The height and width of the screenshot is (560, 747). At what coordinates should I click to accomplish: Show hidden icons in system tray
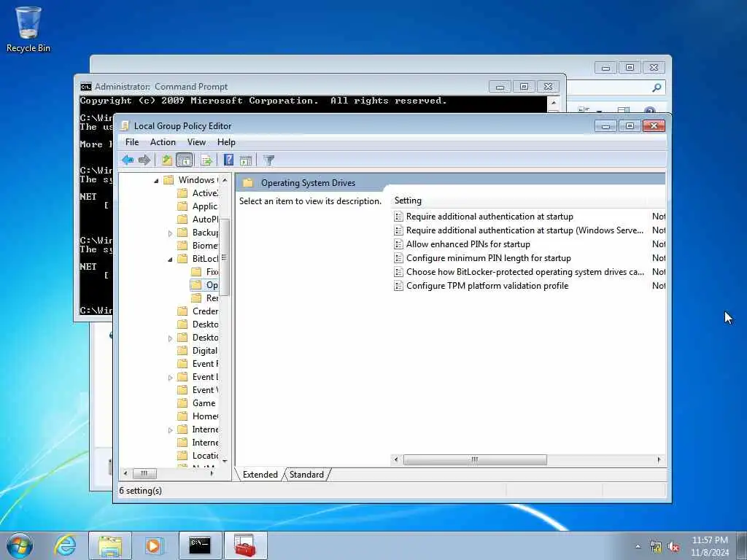tap(638, 547)
